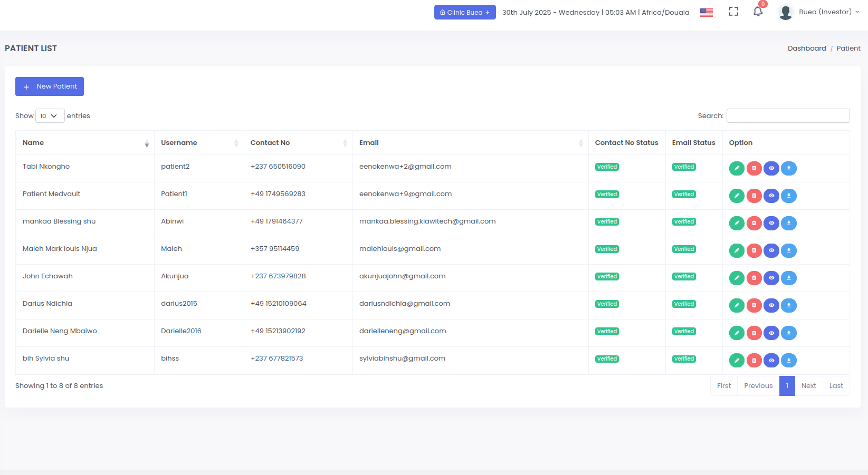The image size is (868, 475).
Task: Edit patient Patient Medvault
Action: [x=737, y=196]
